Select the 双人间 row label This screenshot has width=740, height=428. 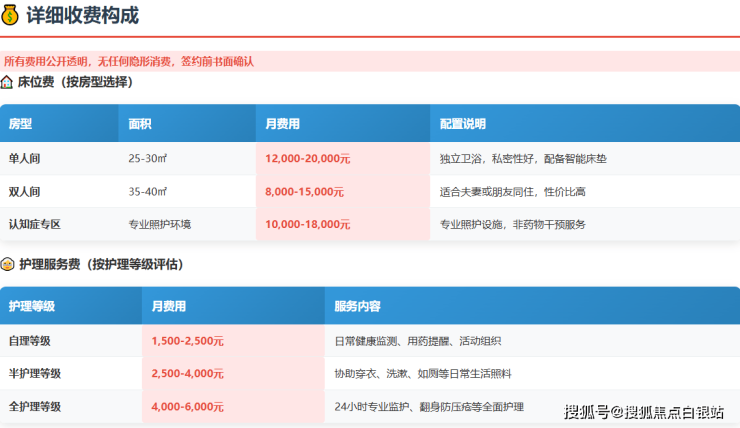25,192
